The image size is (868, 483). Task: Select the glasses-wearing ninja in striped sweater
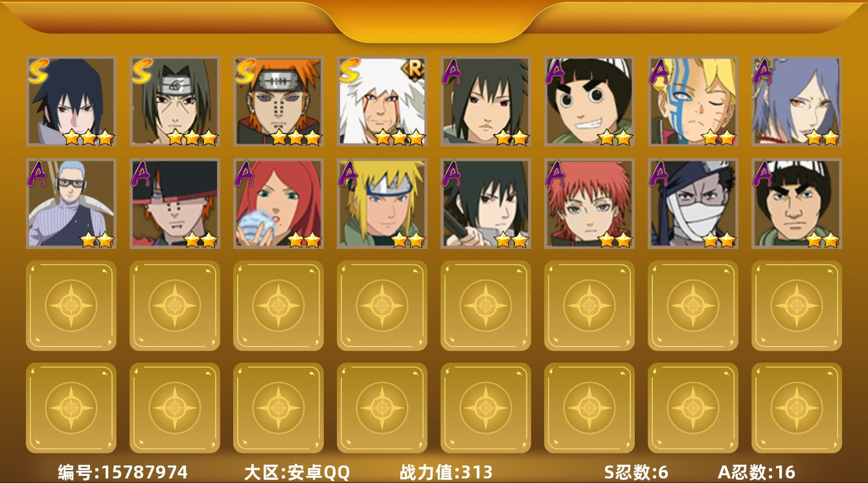pos(71,204)
